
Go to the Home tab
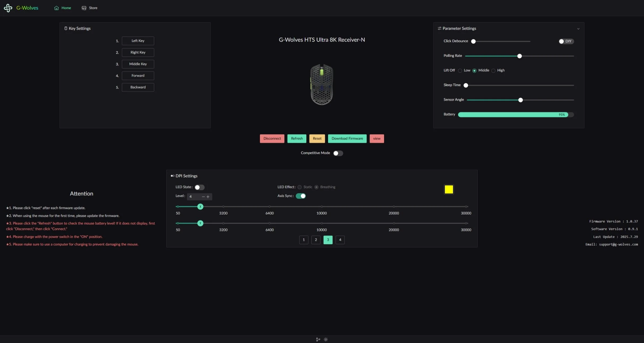pyautogui.click(x=63, y=8)
